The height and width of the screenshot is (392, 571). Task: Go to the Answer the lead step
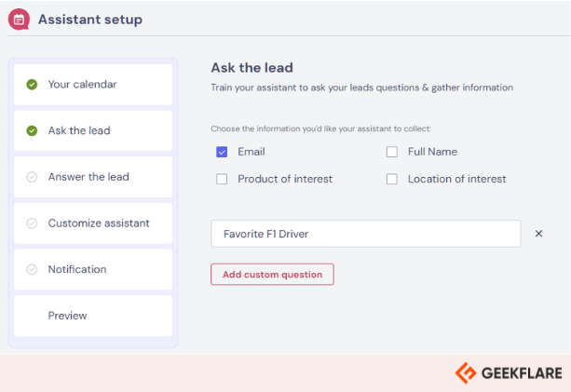pyautogui.click(x=93, y=177)
